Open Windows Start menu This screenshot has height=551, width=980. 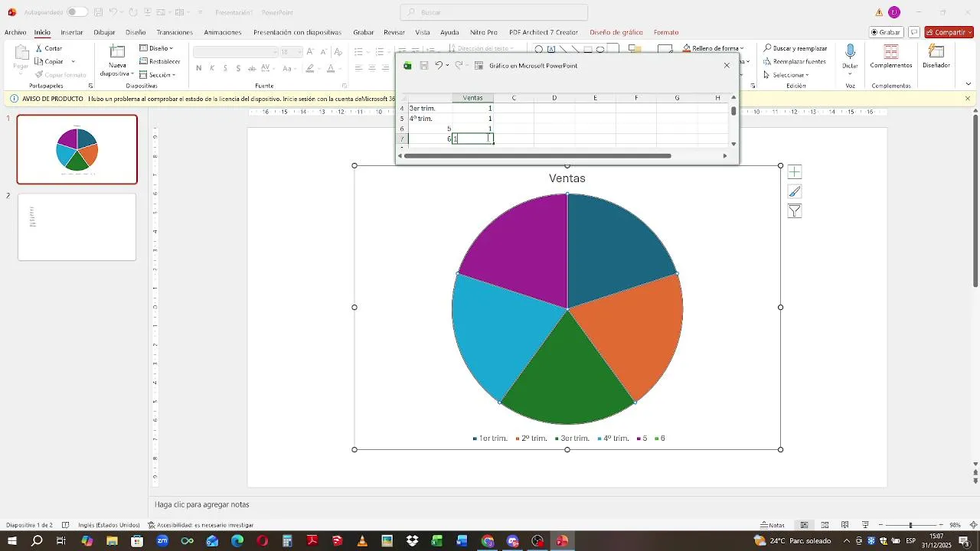[11, 541]
